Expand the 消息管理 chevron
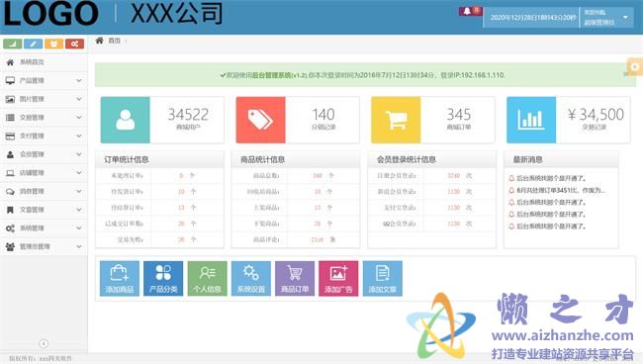Image resolution: width=643 pixels, height=364 pixels. click(79, 192)
